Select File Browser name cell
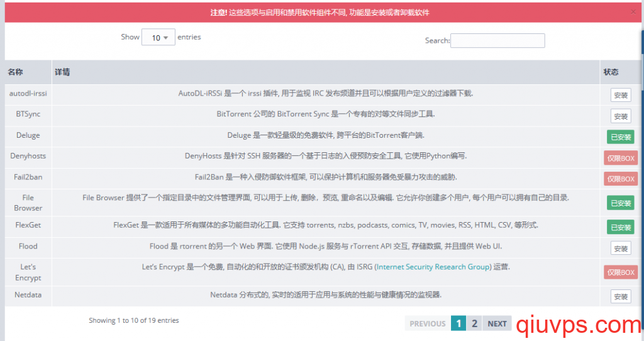This screenshot has width=644, height=341. 28,203
